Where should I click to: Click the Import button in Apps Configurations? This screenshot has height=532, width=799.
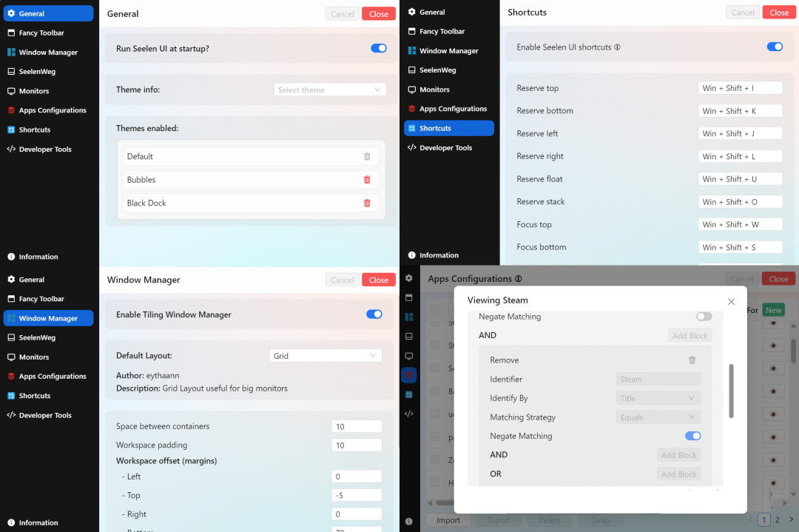[448, 519]
